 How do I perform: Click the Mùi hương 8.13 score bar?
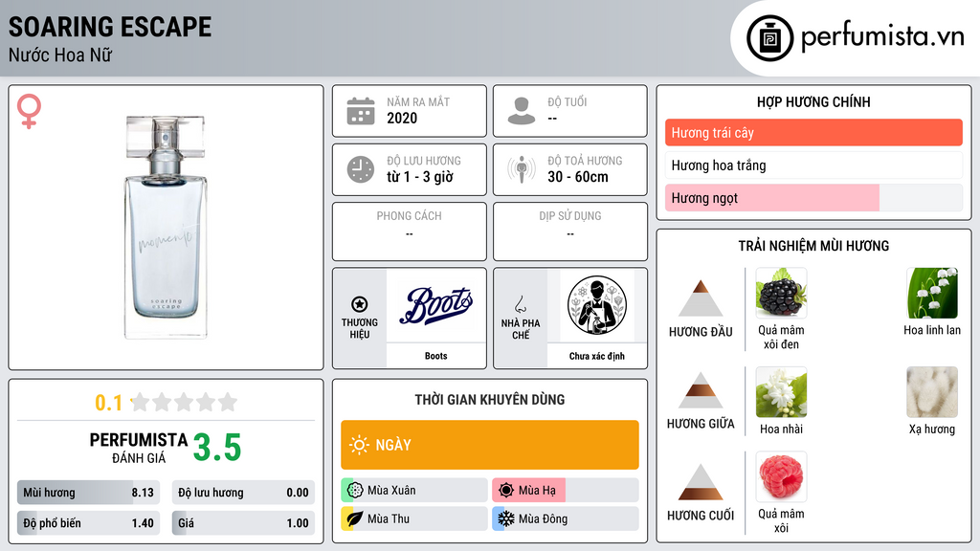pos(89,493)
